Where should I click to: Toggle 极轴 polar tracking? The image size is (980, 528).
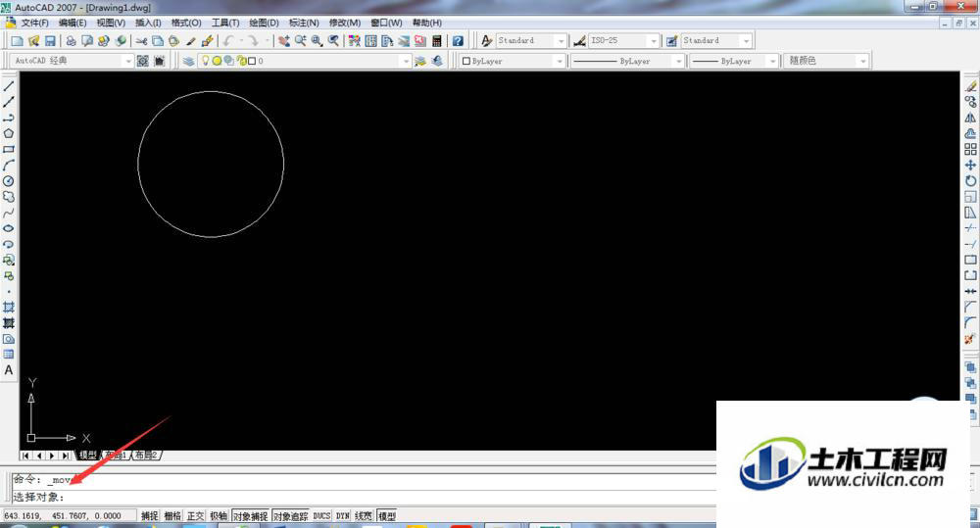click(219, 516)
